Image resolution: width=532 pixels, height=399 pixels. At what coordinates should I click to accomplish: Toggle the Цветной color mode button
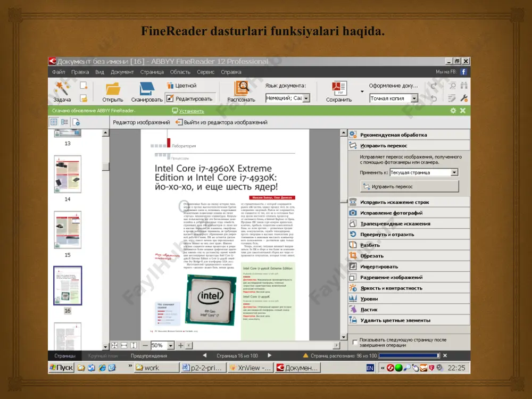182,86
